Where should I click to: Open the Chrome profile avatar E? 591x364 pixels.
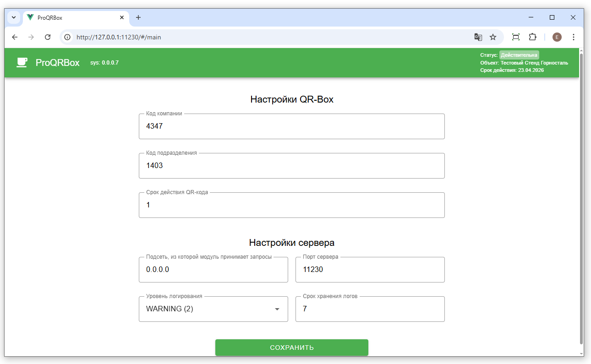[557, 37]
